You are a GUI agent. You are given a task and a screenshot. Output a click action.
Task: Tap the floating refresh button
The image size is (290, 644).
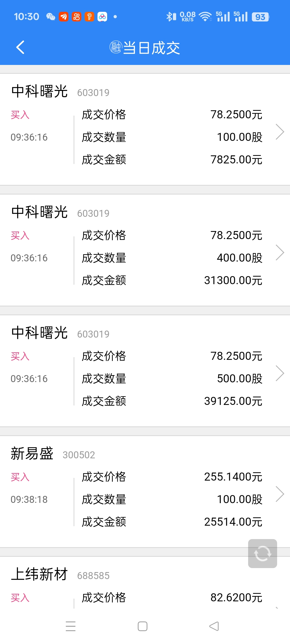coord(262,554)
